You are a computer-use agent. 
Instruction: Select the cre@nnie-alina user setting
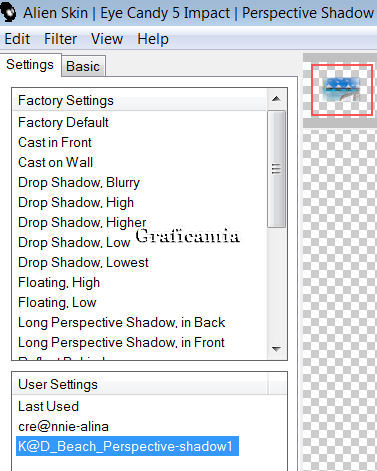(63, 426)
